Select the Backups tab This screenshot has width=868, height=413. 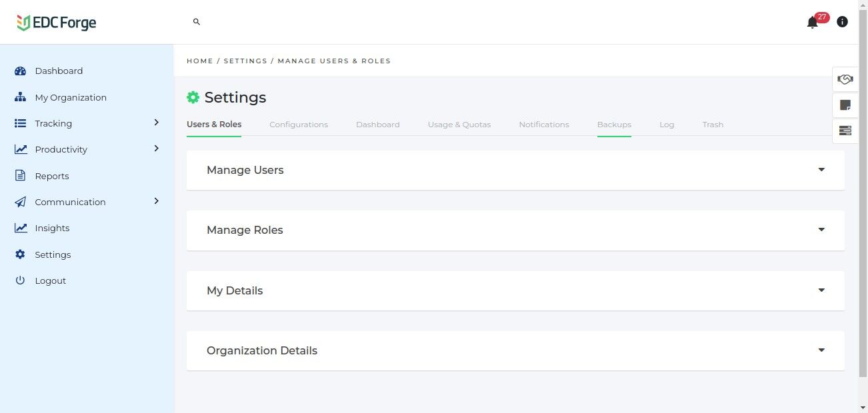tap(614, 125)
